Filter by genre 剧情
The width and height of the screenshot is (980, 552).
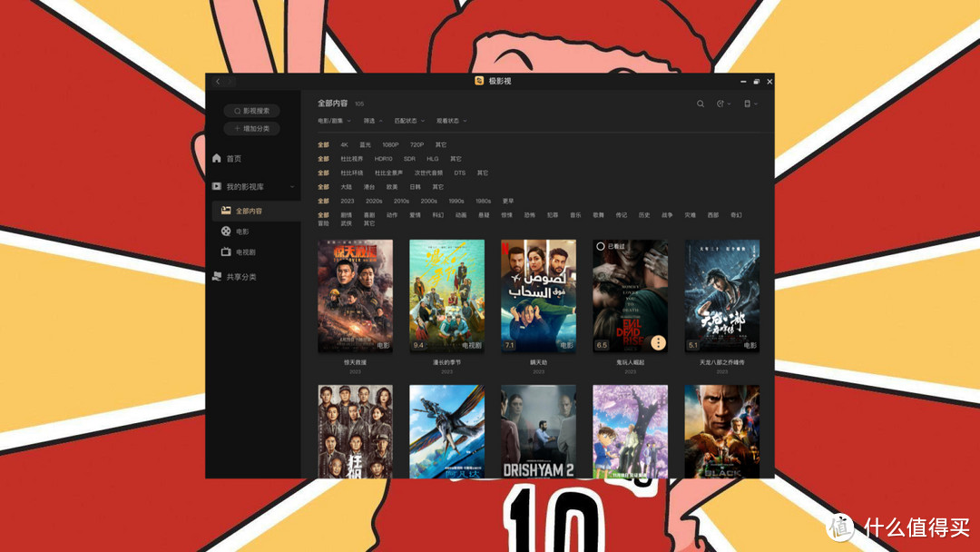(x=347, y=215)
